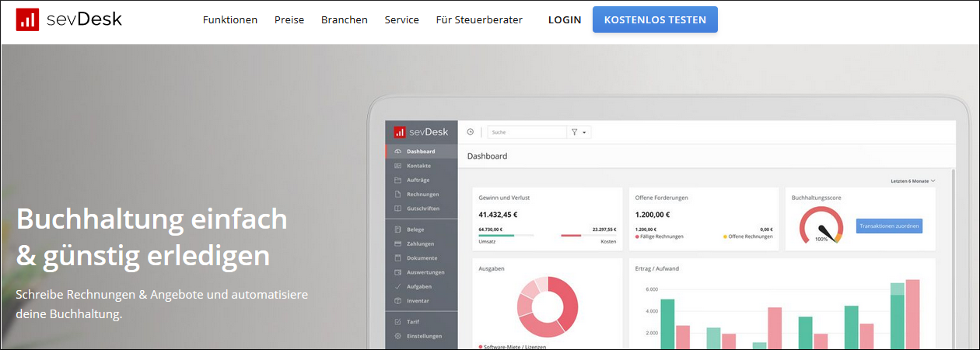The image size is (980, 350).
Task: Click the Software-Miete / Lizenzen legend
Action: pos(512,346)
